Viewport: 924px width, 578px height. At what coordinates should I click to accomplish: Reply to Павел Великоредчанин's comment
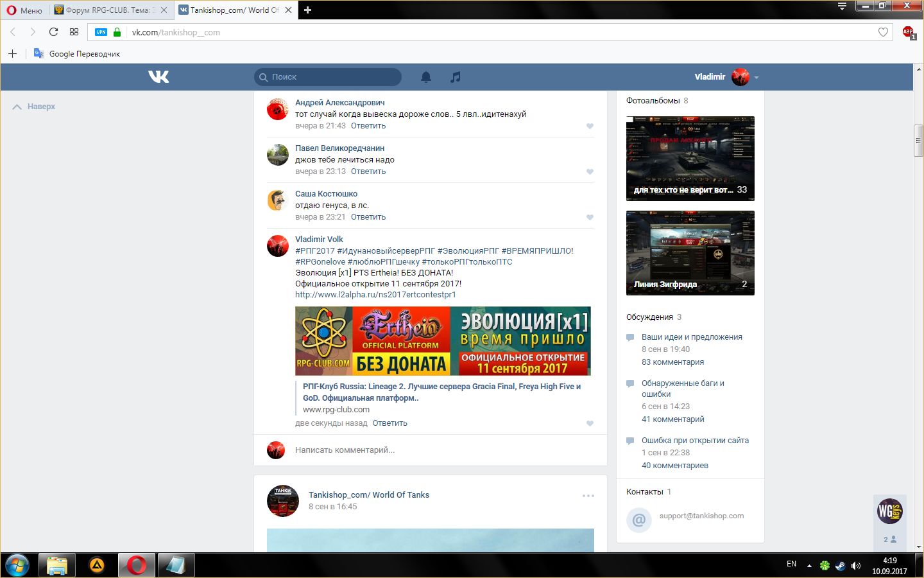[x=368, y=171]
